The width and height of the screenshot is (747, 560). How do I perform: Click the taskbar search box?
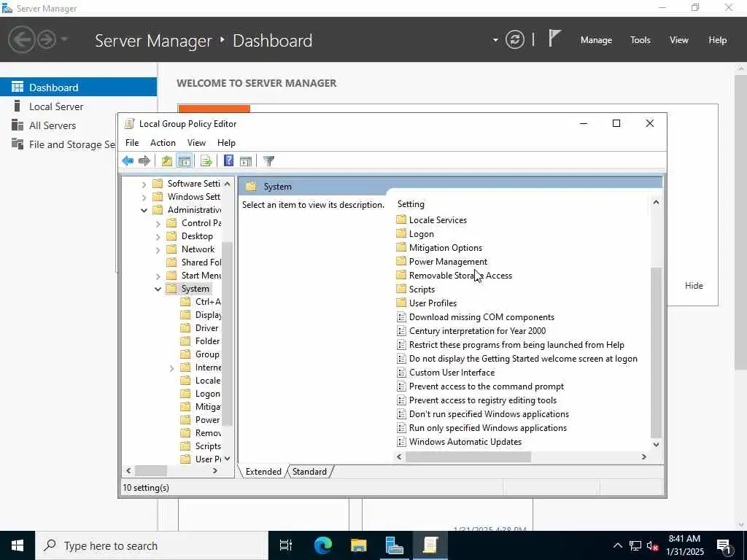(152, 545)
